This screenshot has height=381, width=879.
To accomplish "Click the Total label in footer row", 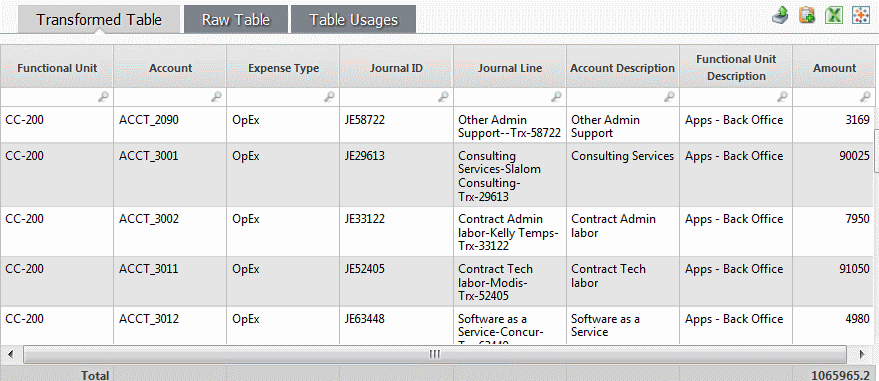I will click(x=95, y=375).
